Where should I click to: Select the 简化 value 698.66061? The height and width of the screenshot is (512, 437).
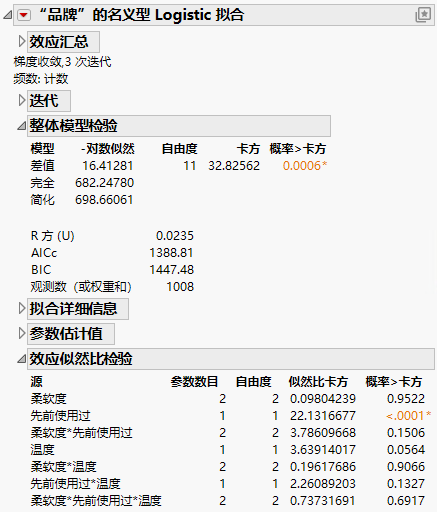click(x=104, y=200)
